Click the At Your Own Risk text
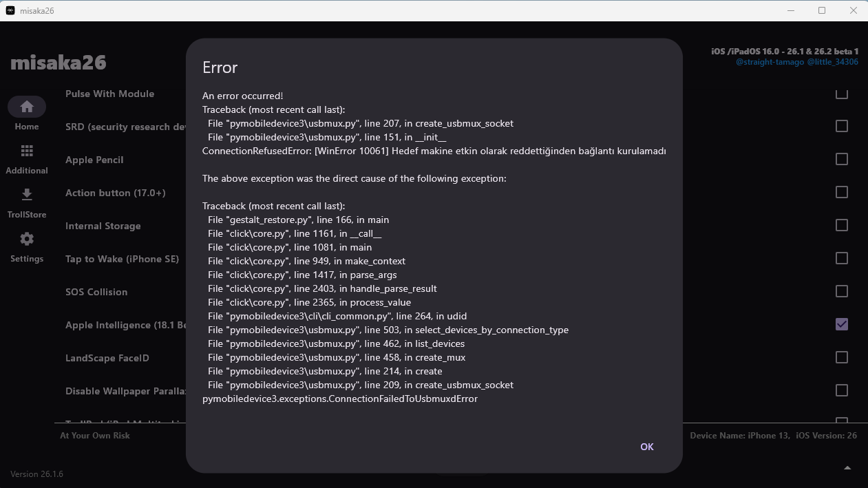Screen dimensions: 868x488 click(x=95, y=435)
